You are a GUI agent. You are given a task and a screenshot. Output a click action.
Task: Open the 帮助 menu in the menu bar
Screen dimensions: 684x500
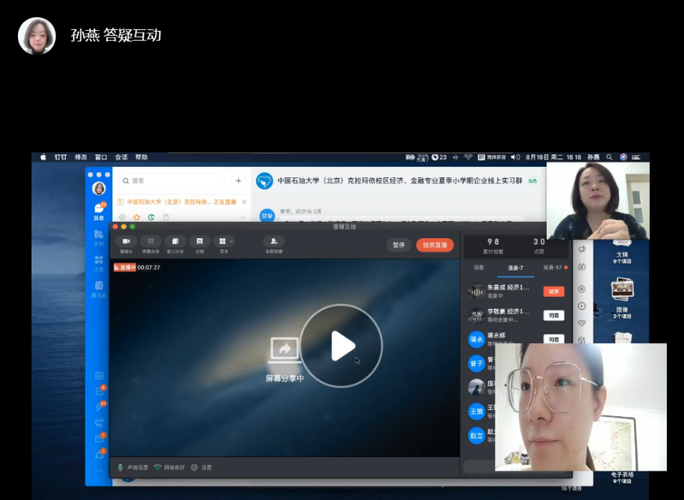pyautogui.click(x=141, y=157)
